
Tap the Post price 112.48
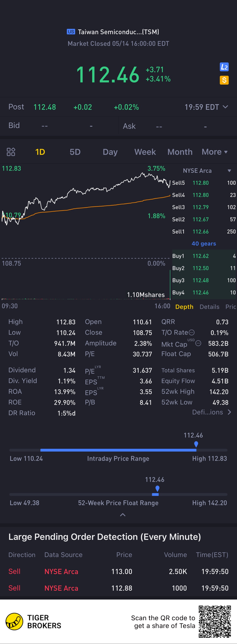click(x=45, y=107)
